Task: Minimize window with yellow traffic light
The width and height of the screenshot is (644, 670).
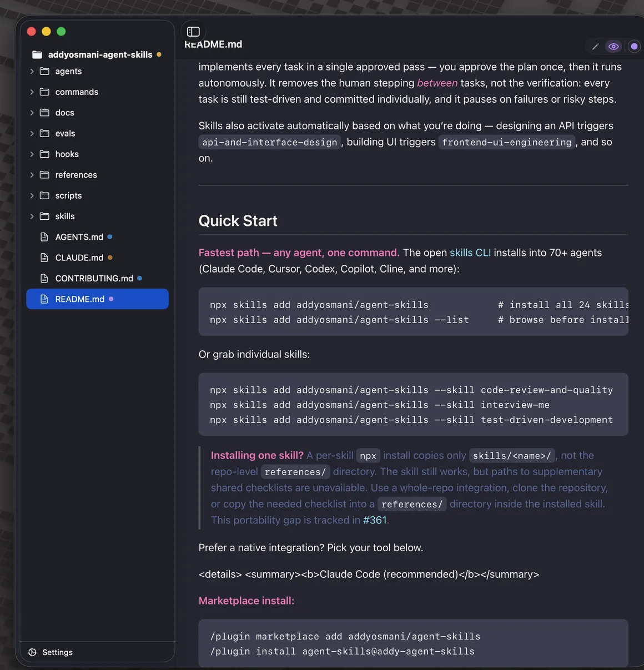Action: pos(46,32)
